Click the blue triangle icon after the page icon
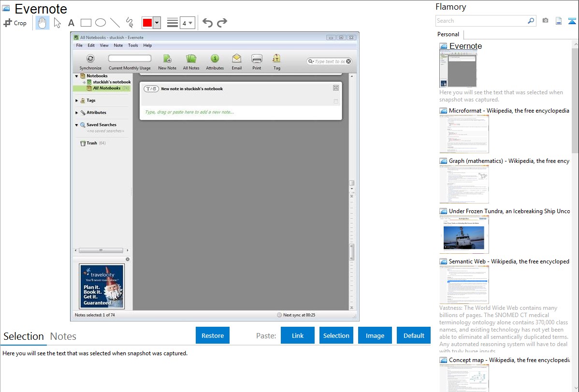 [x=572, y=21]
